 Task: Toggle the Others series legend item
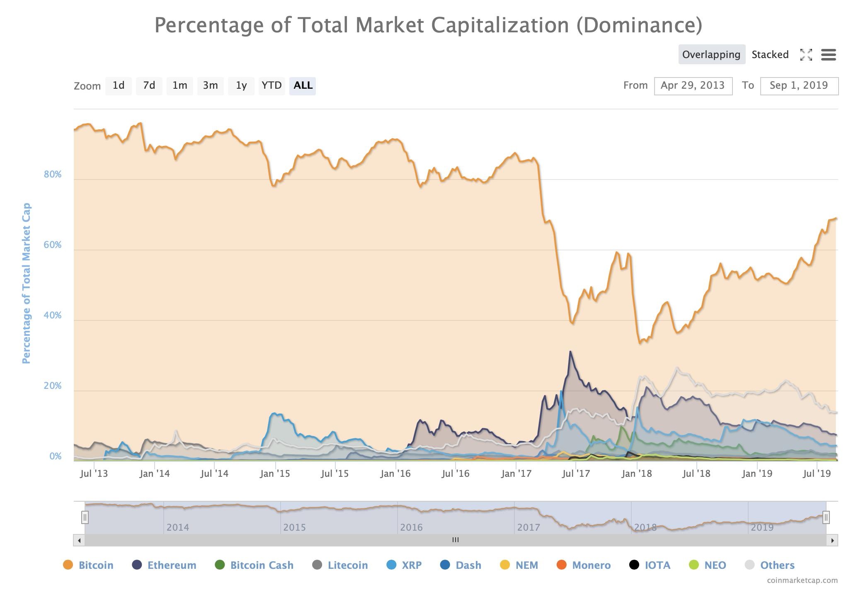click(x=777, y=565)
